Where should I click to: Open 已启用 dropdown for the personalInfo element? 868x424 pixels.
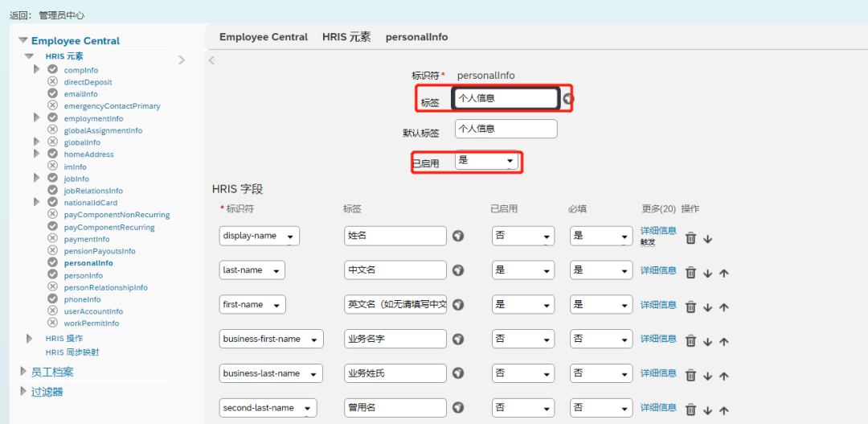pyautogui.click(x=486, y=161)
